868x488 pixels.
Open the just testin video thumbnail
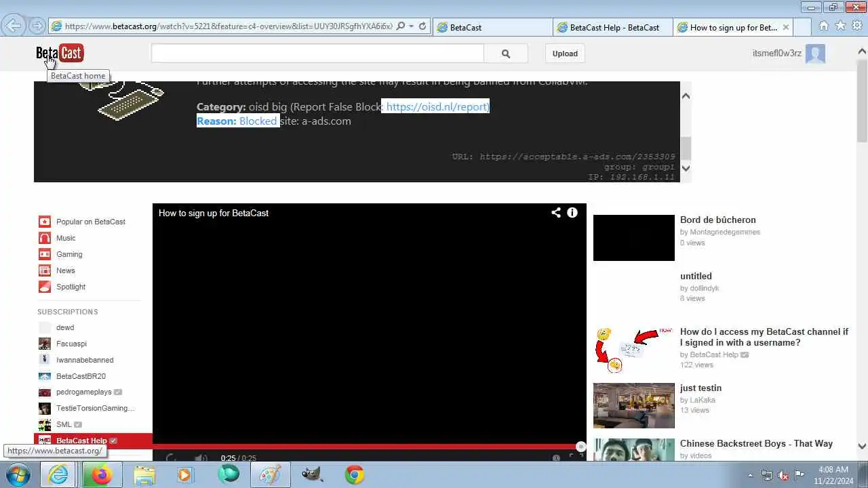pyautogui.click(x=634, y=405)
